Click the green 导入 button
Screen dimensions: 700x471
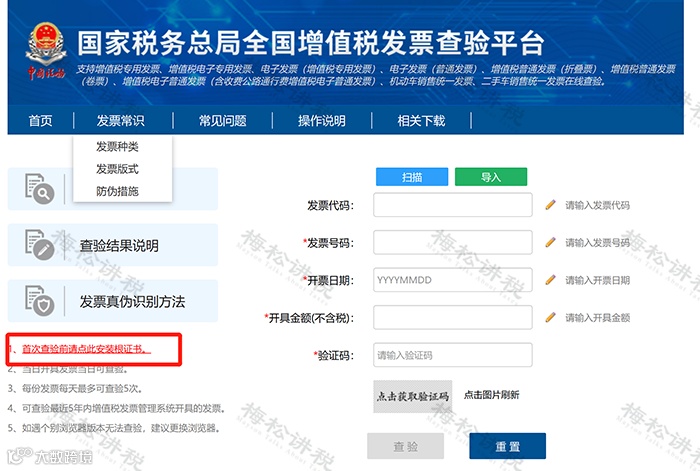tap(491, 177)
